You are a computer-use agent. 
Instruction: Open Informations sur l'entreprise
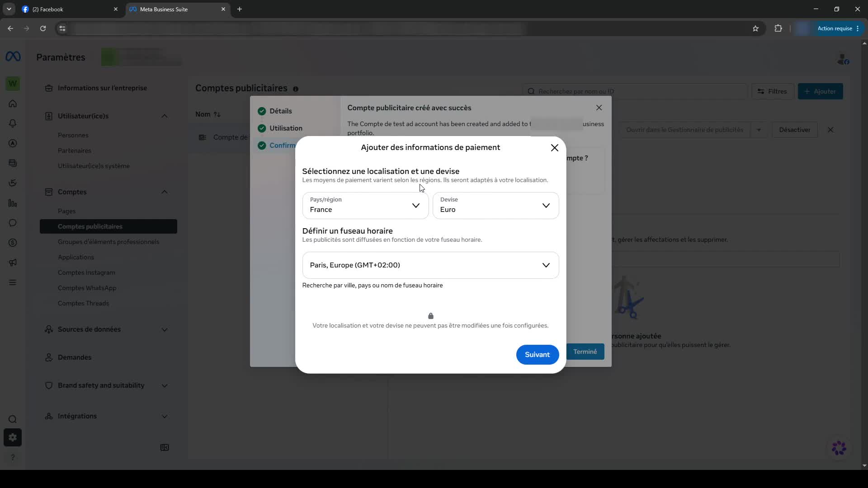[x=102, y=88]
